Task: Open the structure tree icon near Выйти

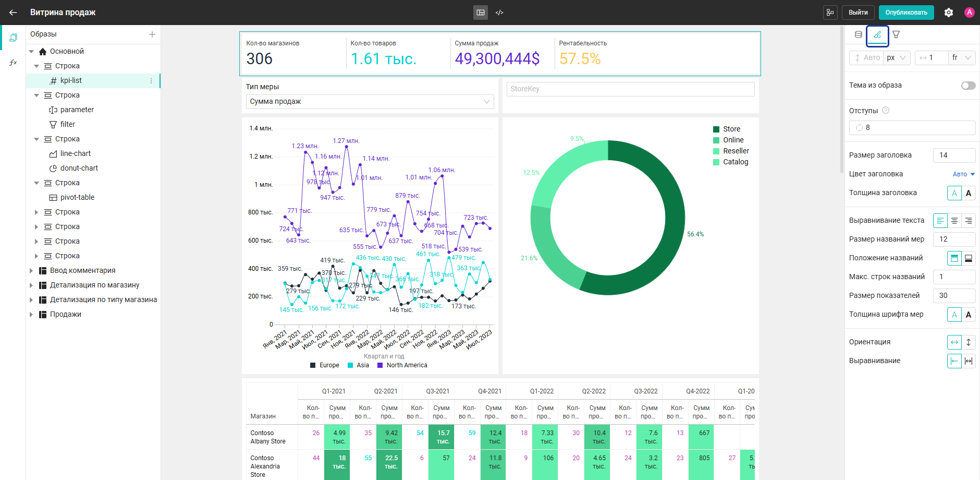Action: point(830,13)
